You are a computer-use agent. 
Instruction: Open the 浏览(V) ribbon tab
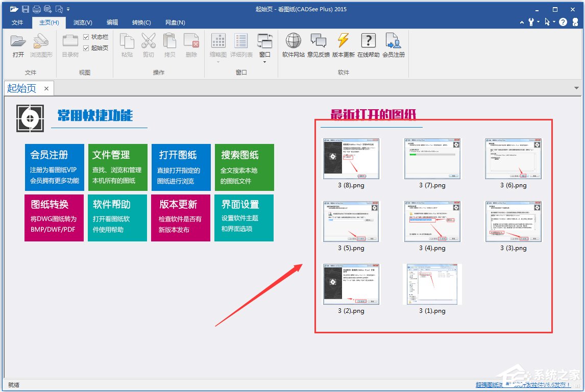tap(83, 22)
